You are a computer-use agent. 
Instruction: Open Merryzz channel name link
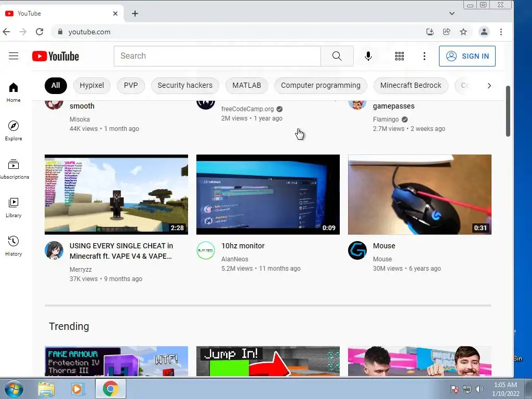pyautogui.click(x=81, y=270)
